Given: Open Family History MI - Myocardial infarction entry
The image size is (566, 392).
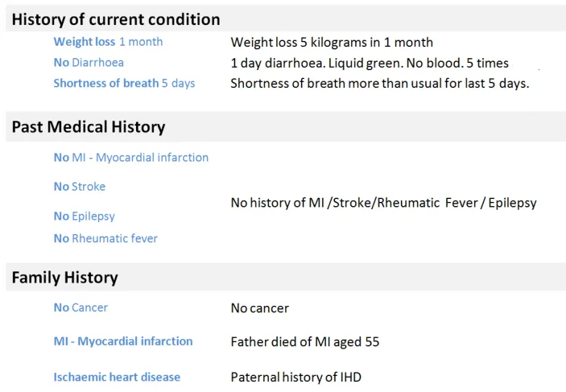Looking at the screenshot, I should pyautogui.click(x=123, y=341).
